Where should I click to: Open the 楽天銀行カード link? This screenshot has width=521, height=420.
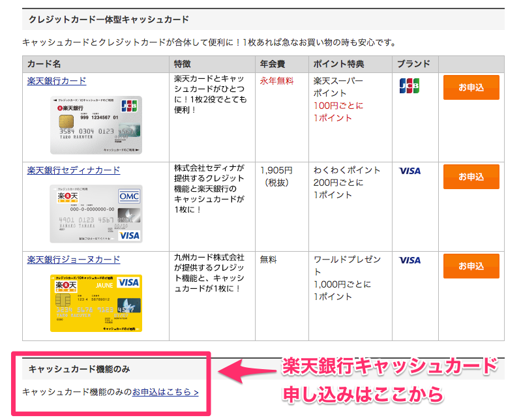[57, 81]
